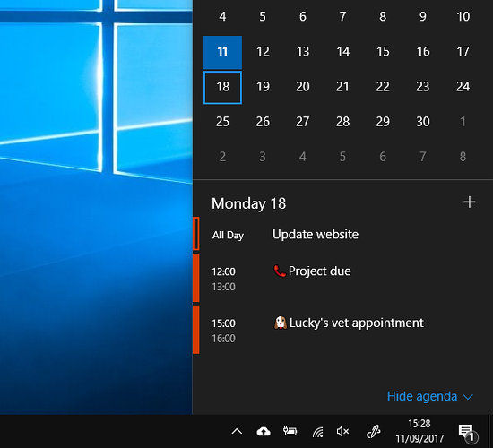Select date 17 in the calendar
493x448 pixels.
point(463,52)
